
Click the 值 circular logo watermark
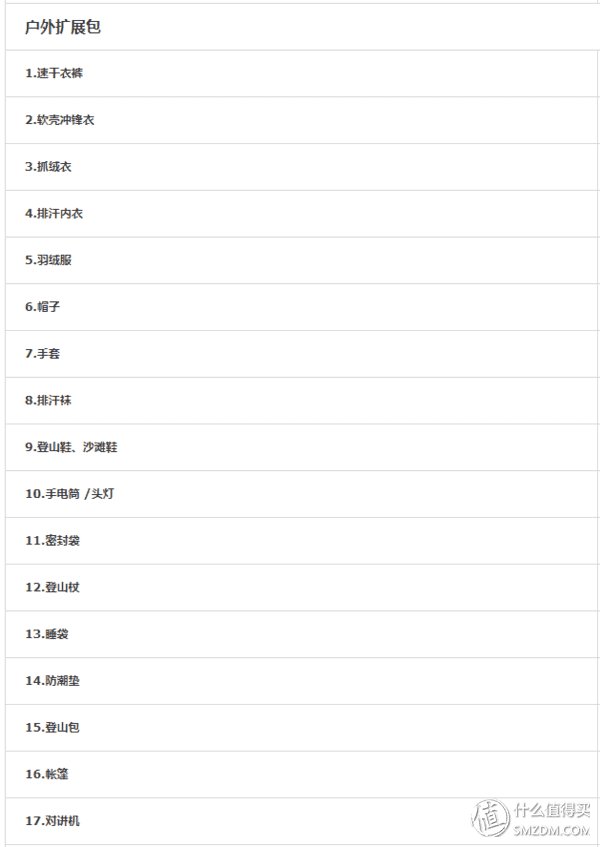click(x=490, y=818)
